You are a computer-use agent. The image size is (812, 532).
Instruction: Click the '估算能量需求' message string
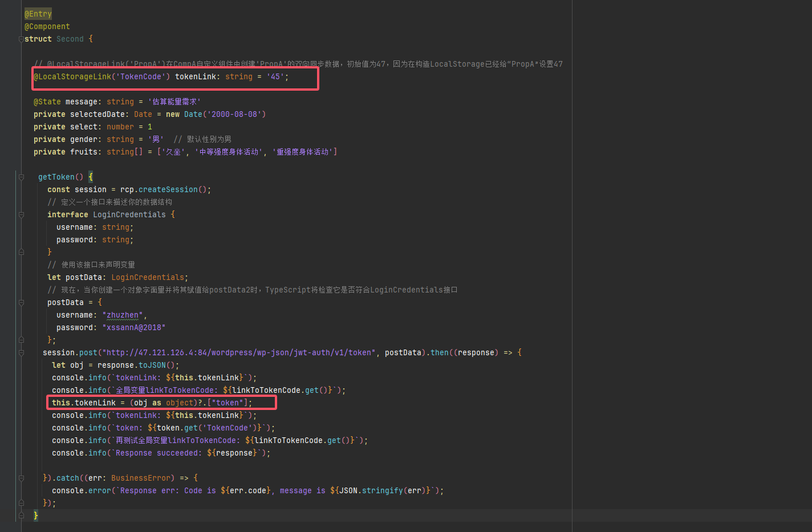(x=174, y=101)
